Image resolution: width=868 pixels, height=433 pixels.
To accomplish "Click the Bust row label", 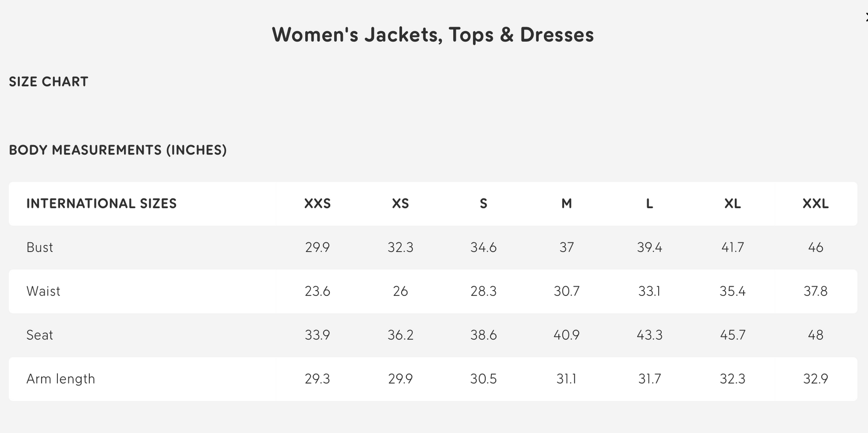I will pyautogui.click(x=40, y=248).
